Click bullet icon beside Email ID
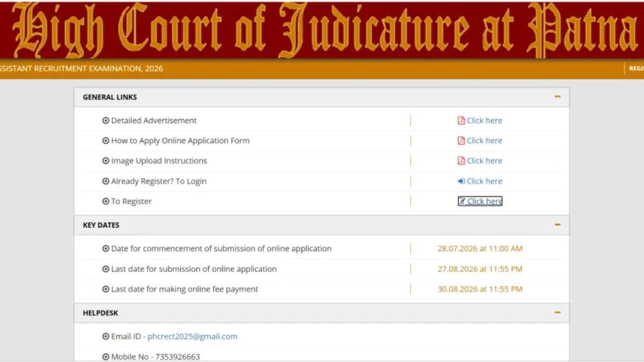644x362 pixels. click(x=106, y=336)
